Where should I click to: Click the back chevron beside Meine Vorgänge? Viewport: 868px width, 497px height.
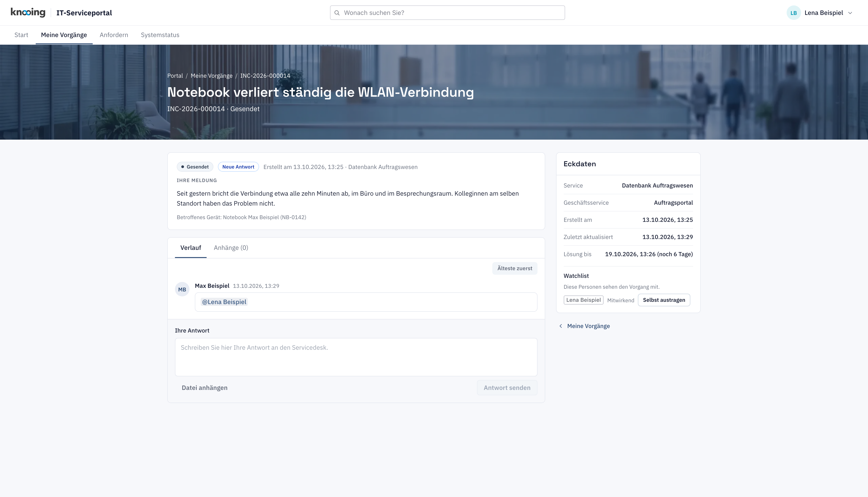(x=561, y=326)
